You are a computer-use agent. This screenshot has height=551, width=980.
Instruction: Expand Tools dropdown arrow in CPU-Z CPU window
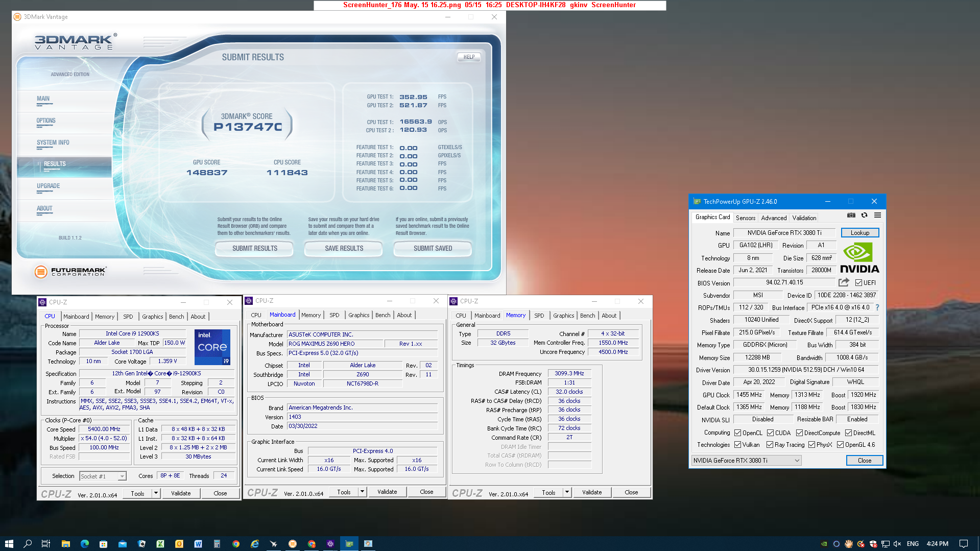(x=156, y=493)
